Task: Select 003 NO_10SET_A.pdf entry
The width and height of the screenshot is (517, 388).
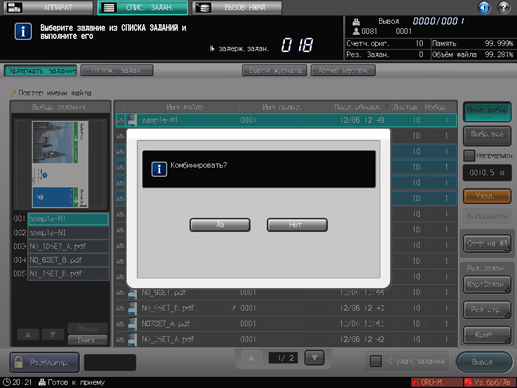Action: tap(68, 246)
